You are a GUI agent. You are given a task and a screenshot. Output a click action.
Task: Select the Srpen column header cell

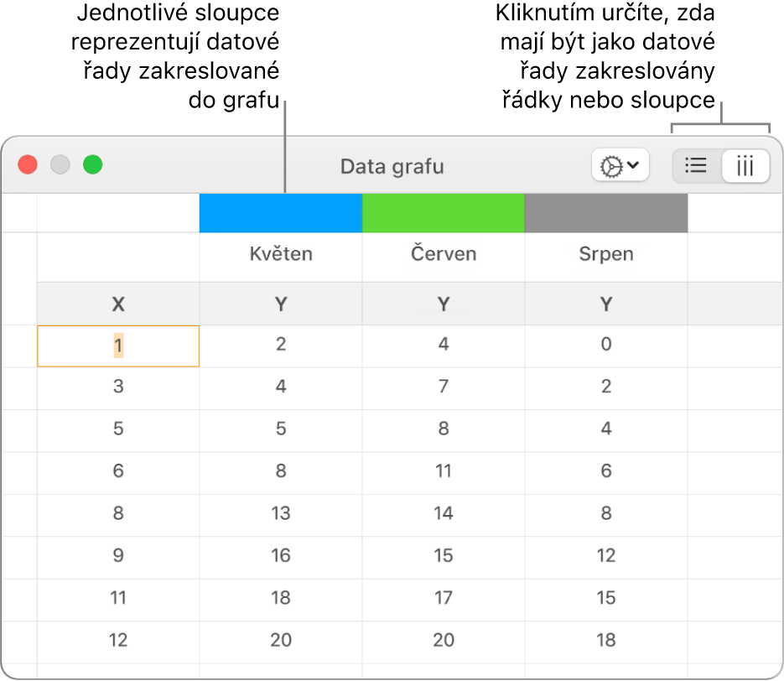pos(606,254)
